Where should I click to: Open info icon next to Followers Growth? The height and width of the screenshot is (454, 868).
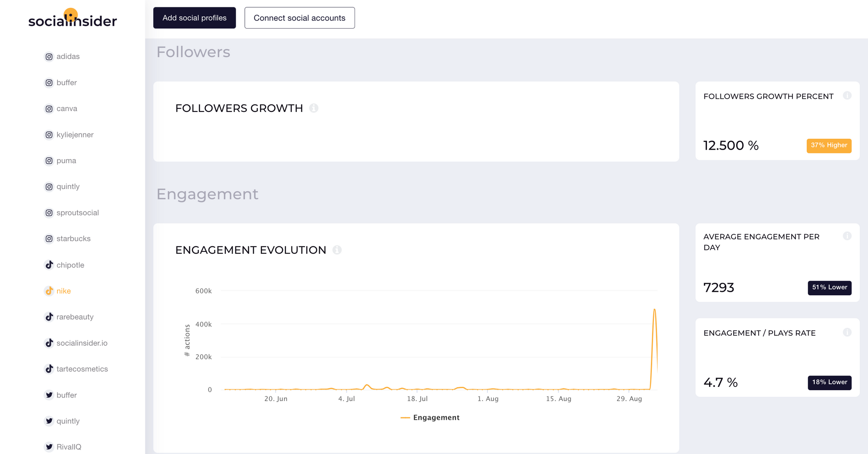(x=314, y=108)
